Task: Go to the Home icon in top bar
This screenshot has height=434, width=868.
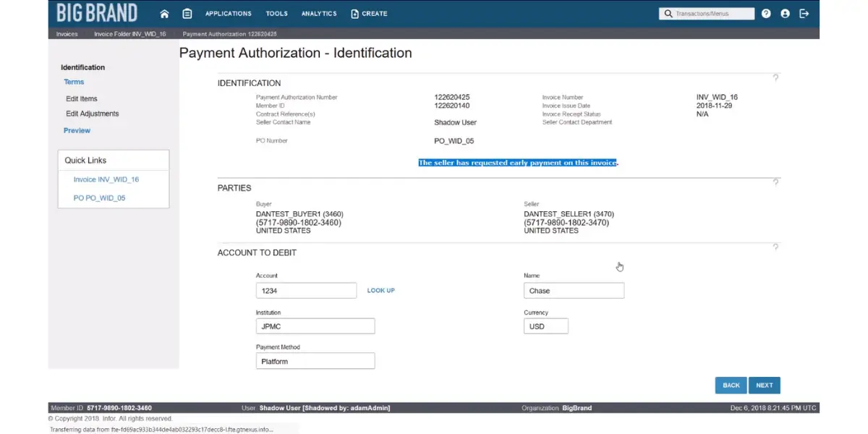Action: pos(164,14)
